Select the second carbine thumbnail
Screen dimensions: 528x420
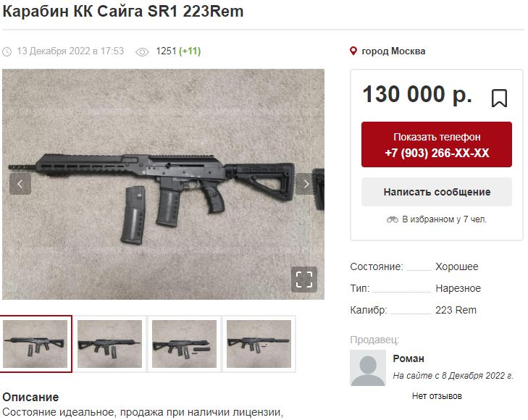coord(110,344)
